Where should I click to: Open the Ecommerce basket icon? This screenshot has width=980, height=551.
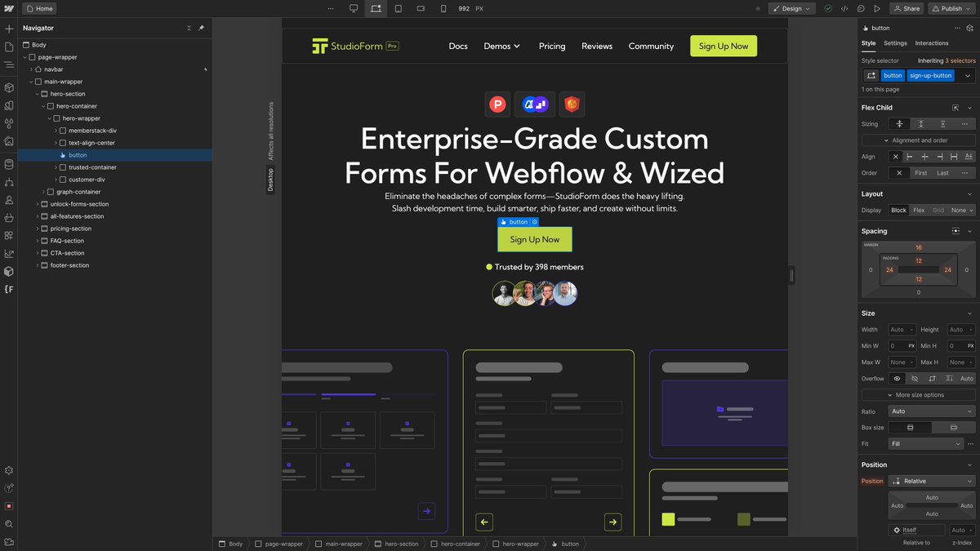click(9, 218)
